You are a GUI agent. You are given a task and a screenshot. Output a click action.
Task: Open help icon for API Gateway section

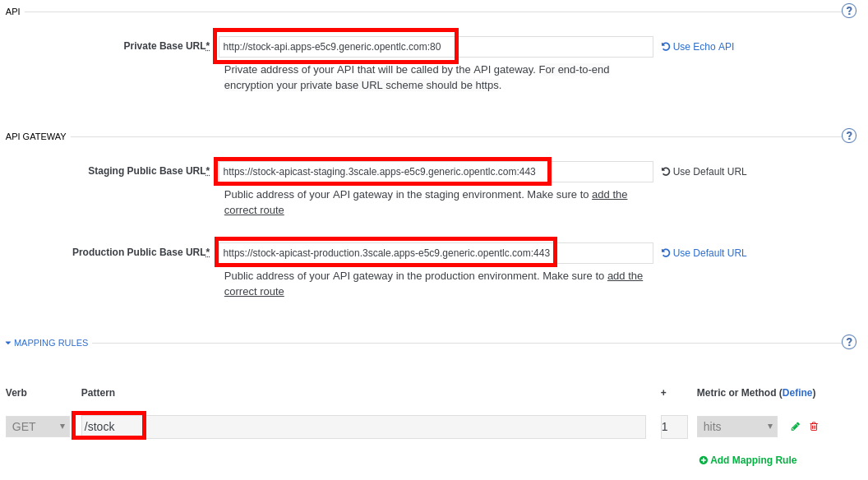click(x=849, y=136)
